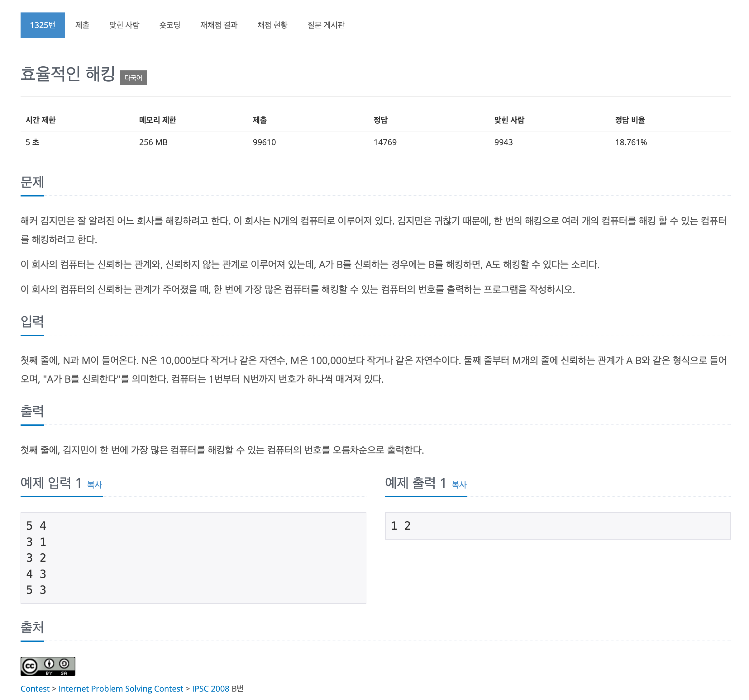Follow the Contest source link
The height and width of the screenshot is (700, 749).
click(35, 689)
